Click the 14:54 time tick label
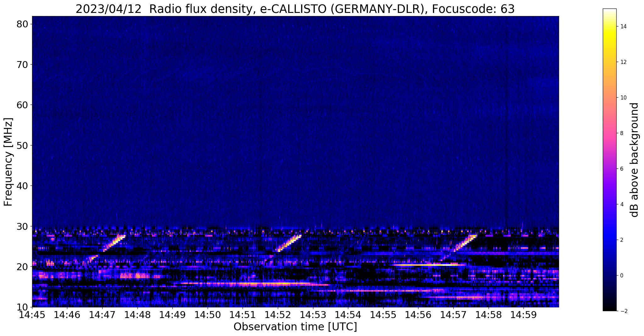Viewport: 644px width, 336px height. pyautogui.click(x=348, y=315)
